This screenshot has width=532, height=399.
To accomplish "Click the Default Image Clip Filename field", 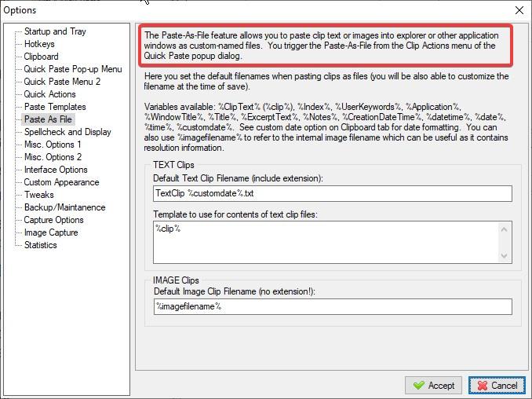I will pos(333,306).
